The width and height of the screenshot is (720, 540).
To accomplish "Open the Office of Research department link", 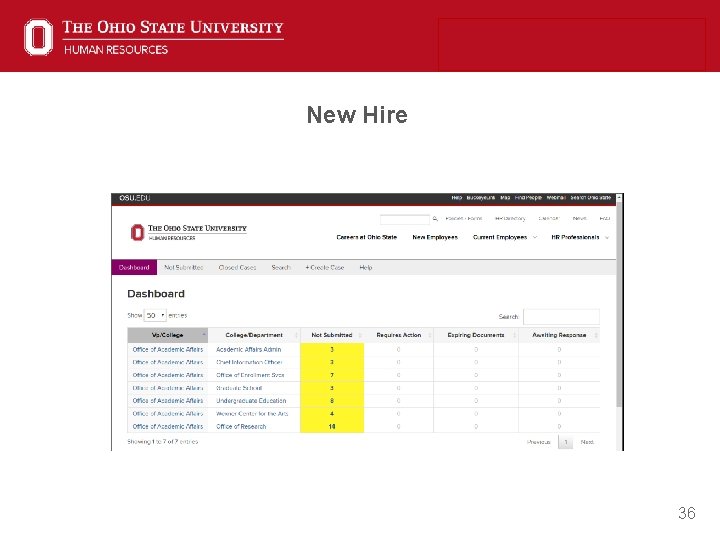I will (x=241, y=427).
